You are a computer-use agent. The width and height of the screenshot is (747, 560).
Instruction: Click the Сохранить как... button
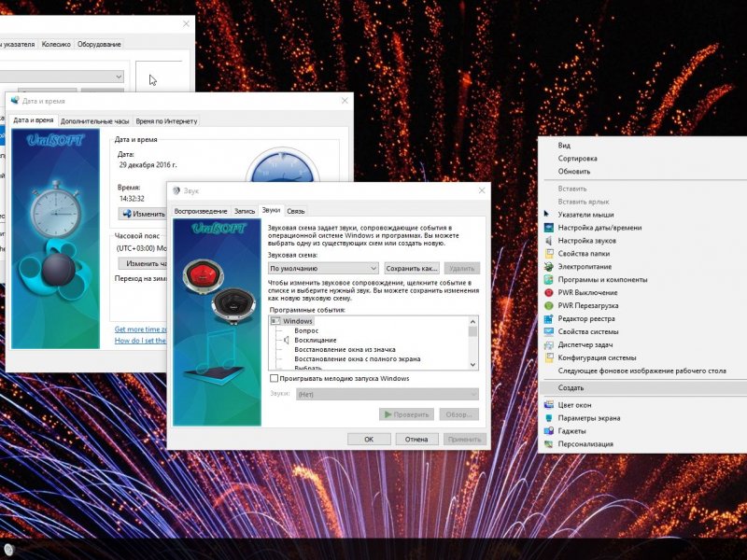412,268
